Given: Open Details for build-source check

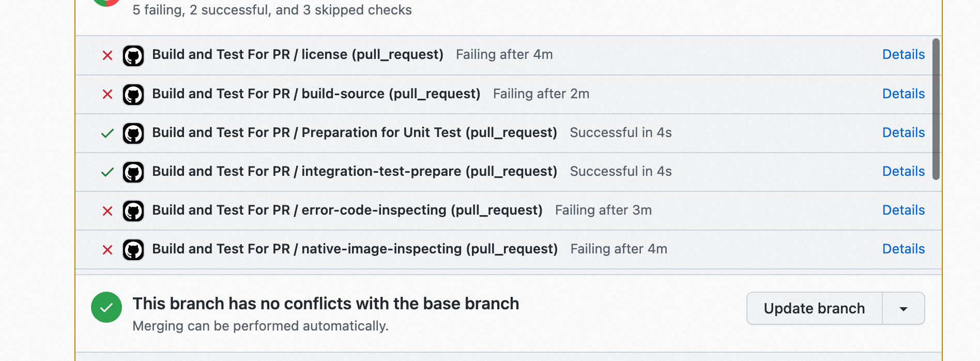Looking at the screenshot, I should [x=903, y=94].
